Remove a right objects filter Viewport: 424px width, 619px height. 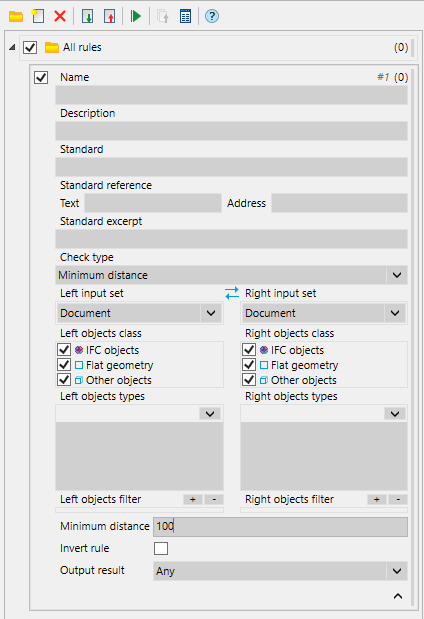[398, 499]
